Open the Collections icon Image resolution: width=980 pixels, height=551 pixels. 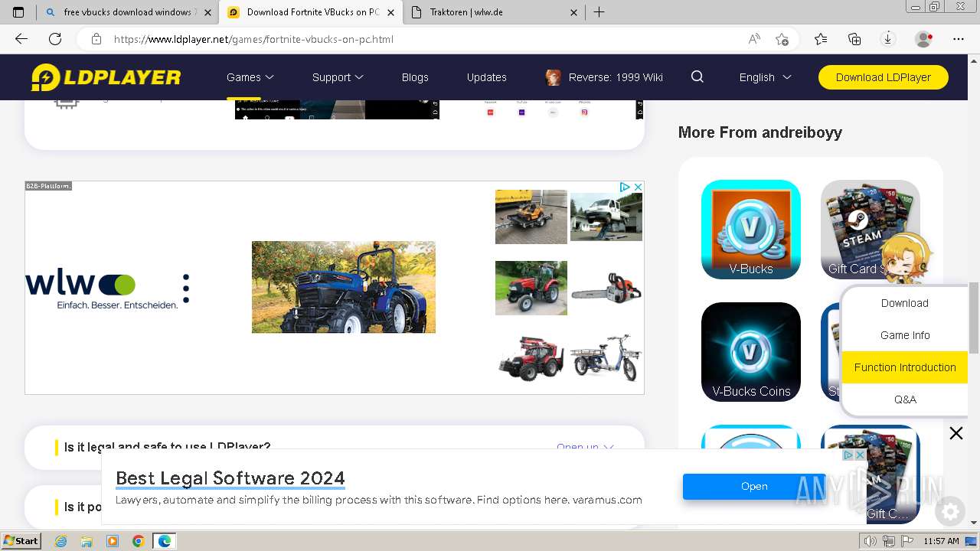pyautogui.click(x=854, y=39)
